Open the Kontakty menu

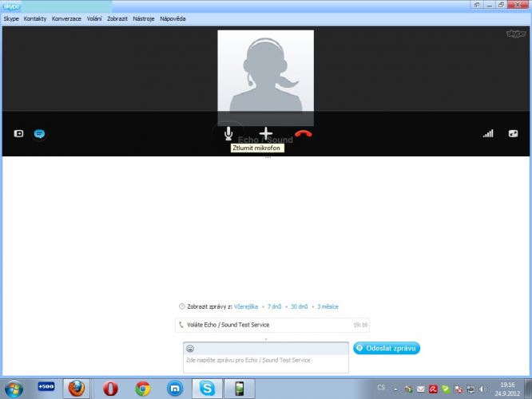click(35, 18)
